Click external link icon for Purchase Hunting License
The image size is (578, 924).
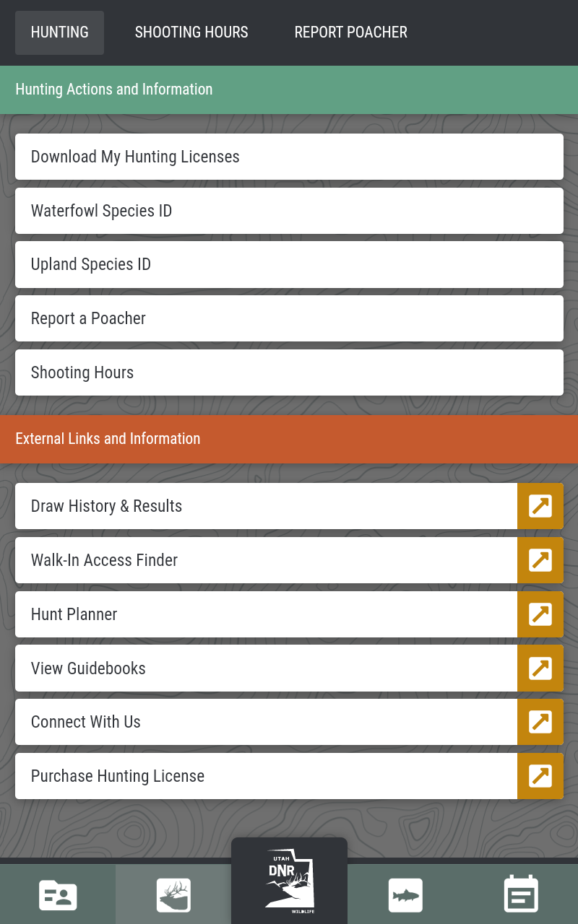point(540,776)
